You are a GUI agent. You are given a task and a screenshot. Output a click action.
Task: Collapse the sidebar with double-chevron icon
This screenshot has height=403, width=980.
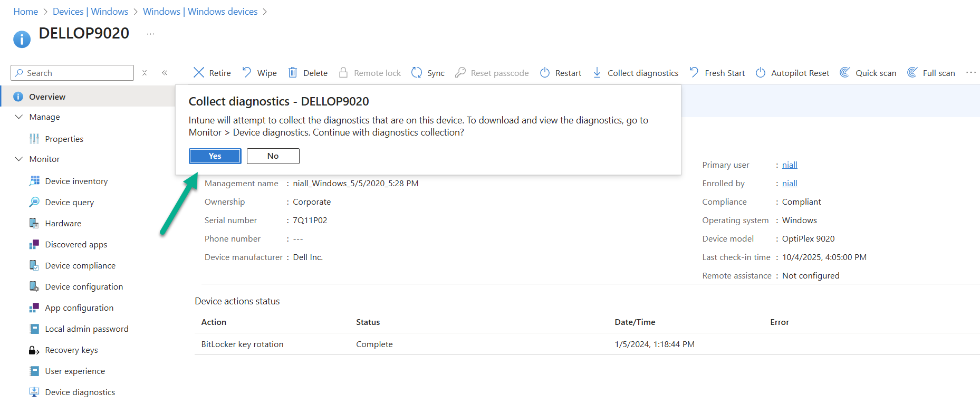pos(165,73)
